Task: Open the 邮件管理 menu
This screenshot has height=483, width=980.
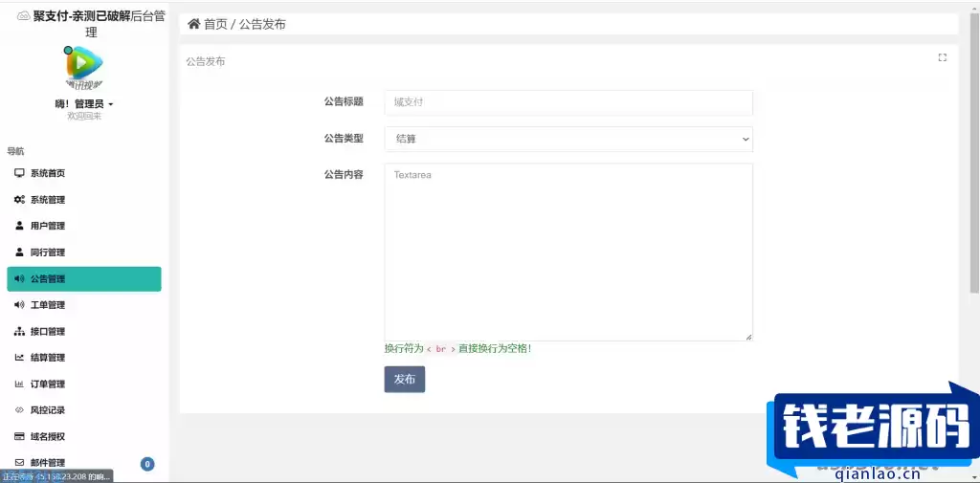Action: 84,462
